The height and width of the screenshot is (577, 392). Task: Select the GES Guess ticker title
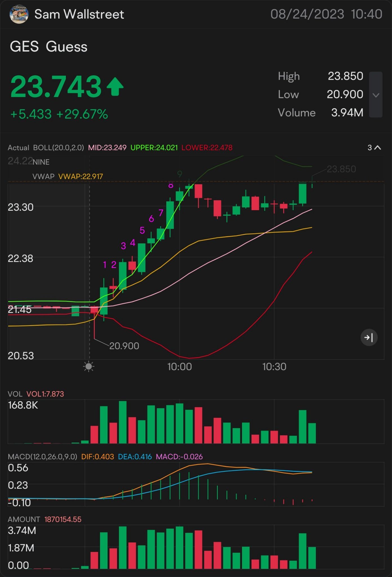click(49, 46)
